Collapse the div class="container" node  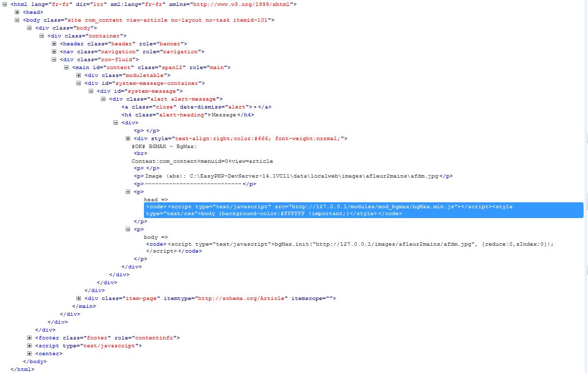(x=41, y=36)
